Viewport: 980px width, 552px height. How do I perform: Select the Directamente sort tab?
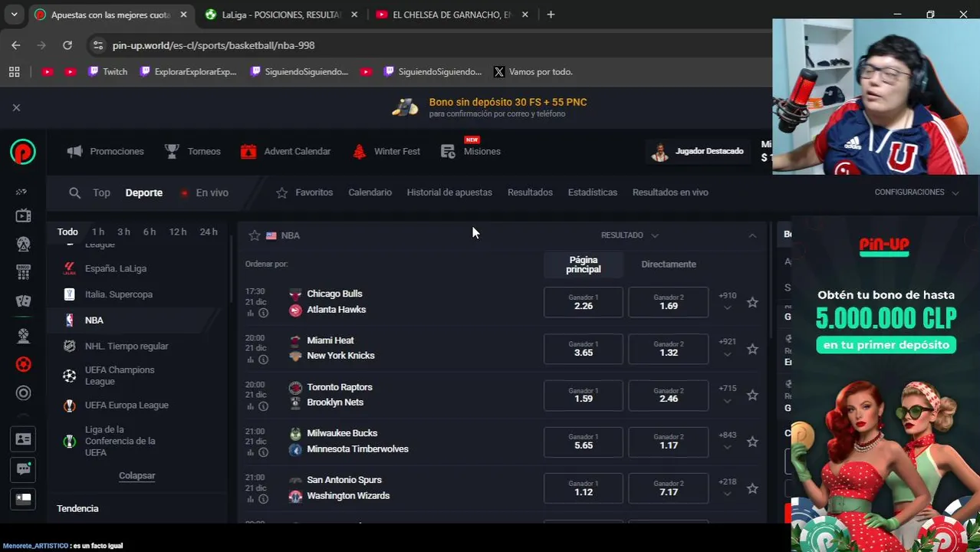pos(669,264)
